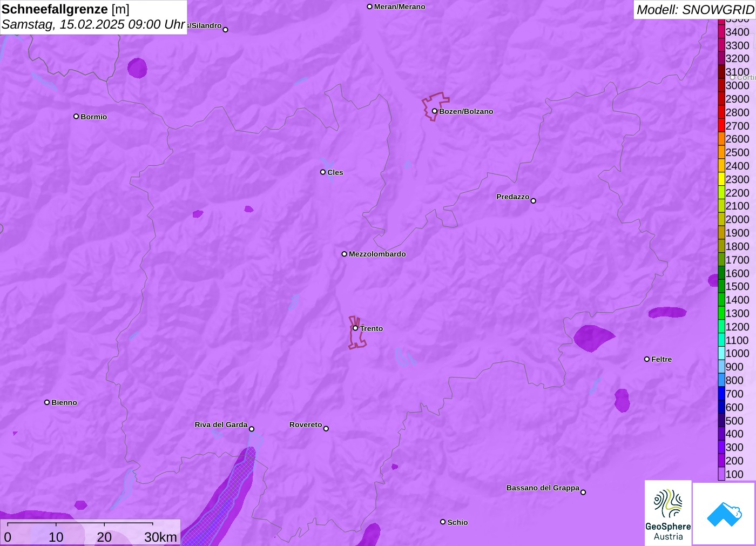Screen dimensions: 756x546
Task: Click the GeoSphere Austria logo
Action: [x=668, y=513]
